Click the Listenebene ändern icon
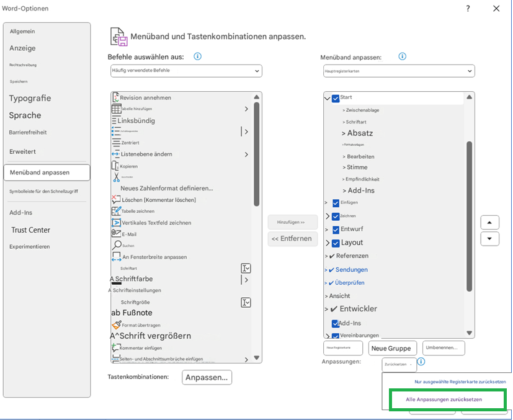The image size is (513, 420). click(x=116, y=154)
